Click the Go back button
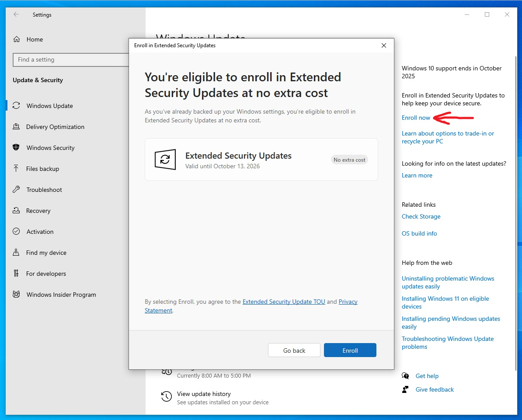Image resolution: width=522 pixels, height=420 pixels. coord(294,350)
